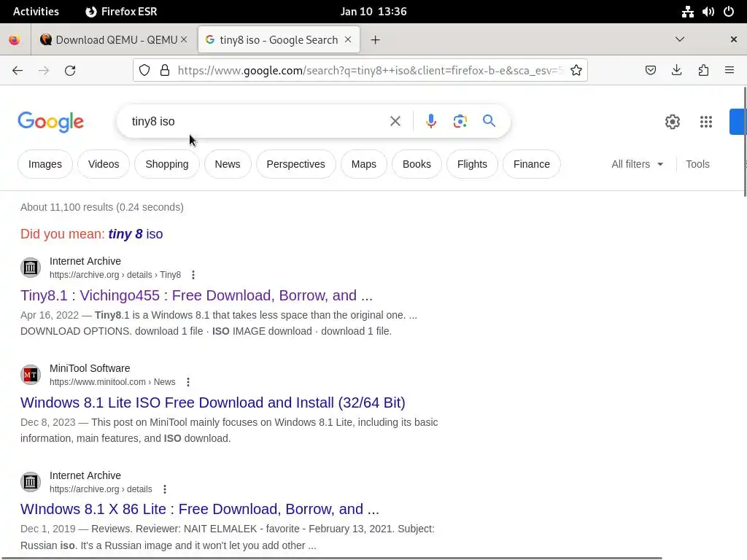Image resolution: width=747 pixels, height=560 pixels.
Task: Open the power icon in the top bar
Action: [x=729, y=12]
